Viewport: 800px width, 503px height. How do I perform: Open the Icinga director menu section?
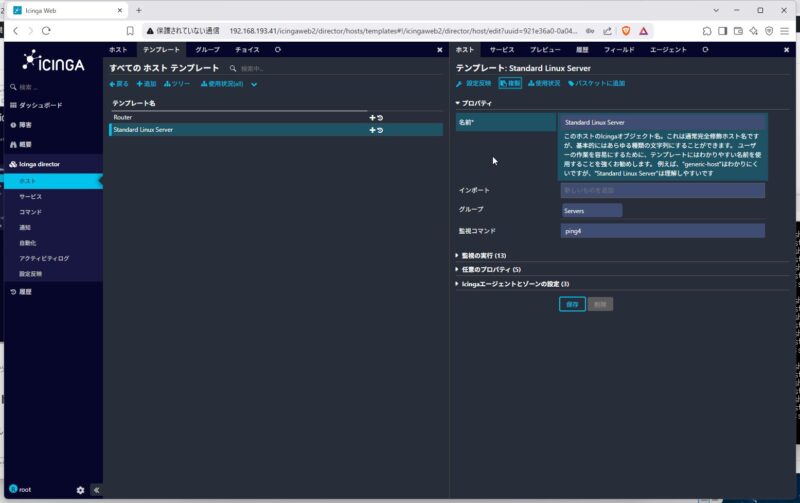click(x=35, y=164)
